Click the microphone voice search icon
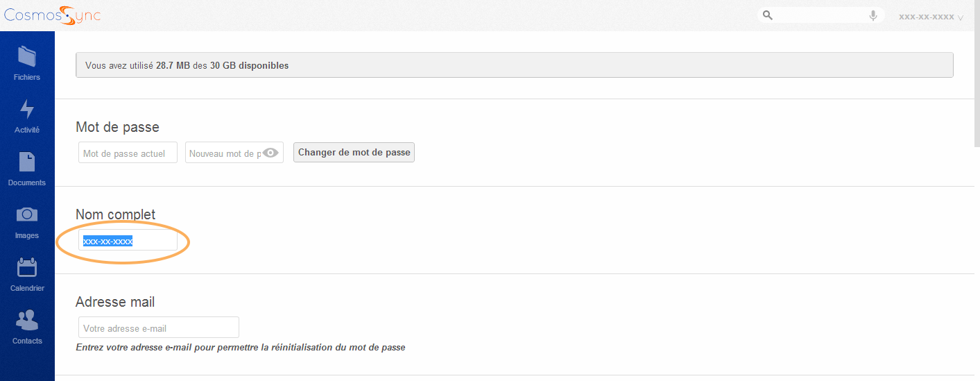 point(873,15)
